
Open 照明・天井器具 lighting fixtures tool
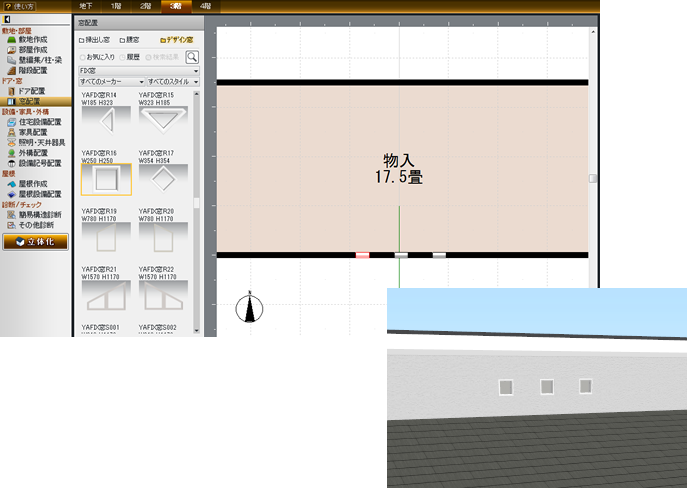tap(36, 142)
